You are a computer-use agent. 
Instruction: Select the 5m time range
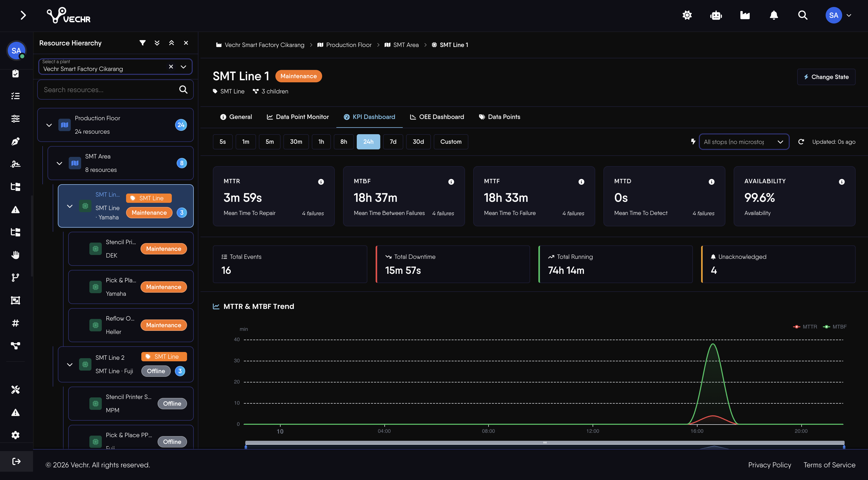(x=269, y=142)
